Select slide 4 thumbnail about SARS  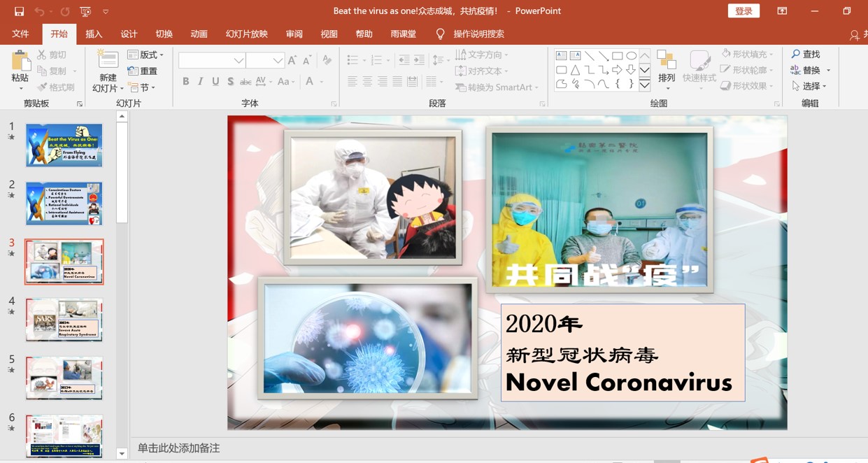(x=64, y=320)
